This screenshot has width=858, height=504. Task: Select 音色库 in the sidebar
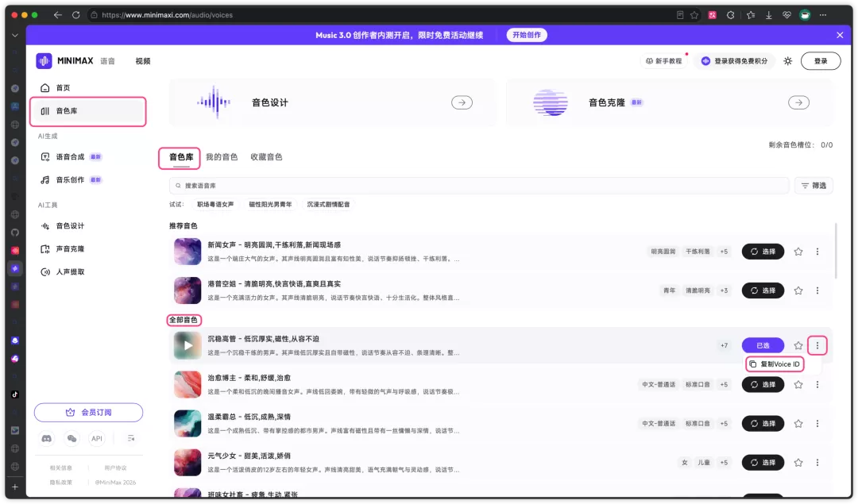pos(88,111)
